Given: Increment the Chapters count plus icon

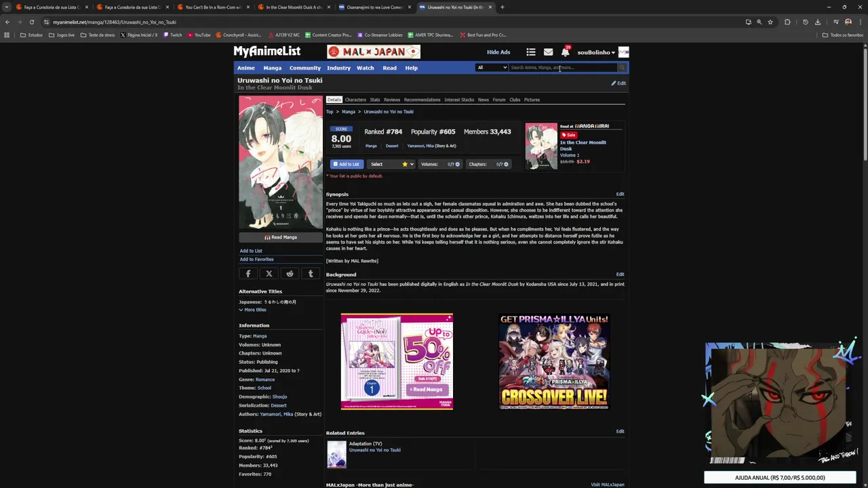Looking at the screenshot, I should [x=506, y=164].
